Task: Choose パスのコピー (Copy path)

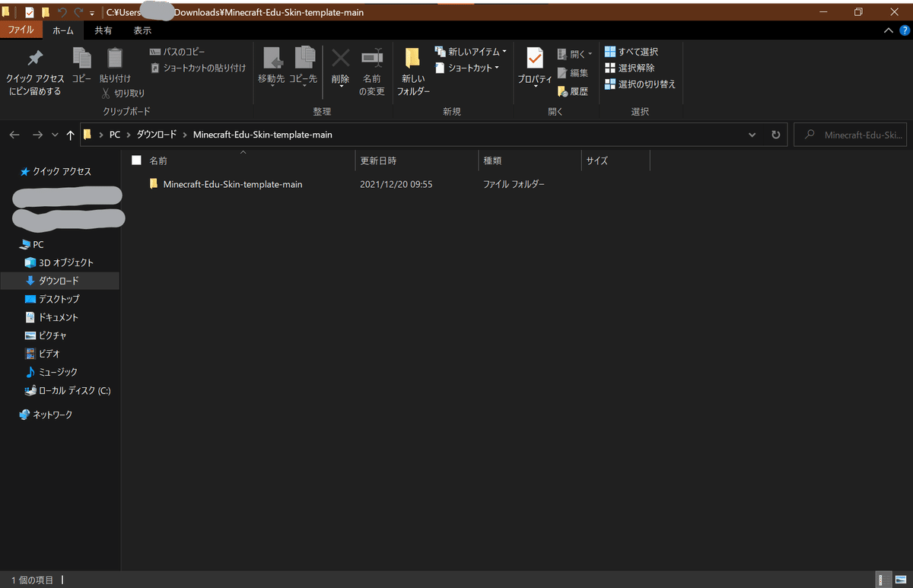Action: [x=177, y=52]
